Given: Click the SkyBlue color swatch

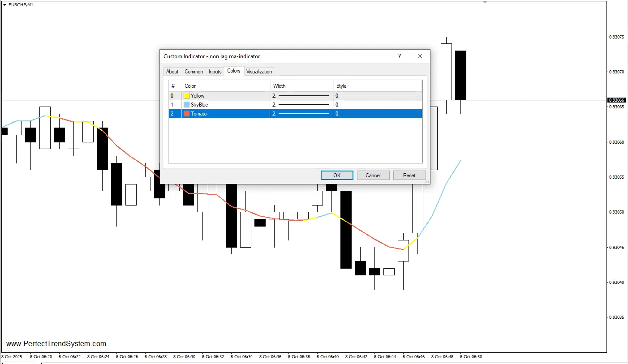Looking at the screenshot, I should coord(187,105).
